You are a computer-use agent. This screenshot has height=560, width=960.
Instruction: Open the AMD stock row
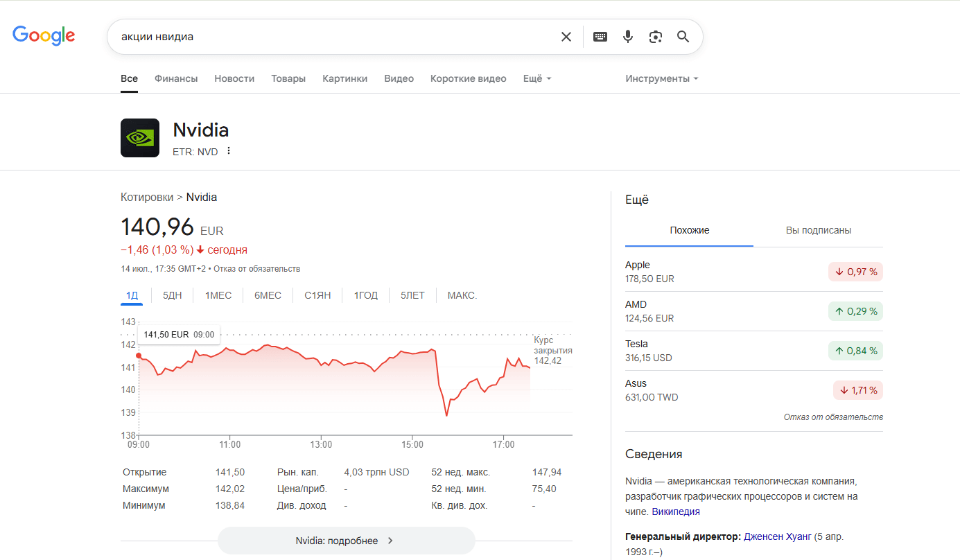pos(754,311)
